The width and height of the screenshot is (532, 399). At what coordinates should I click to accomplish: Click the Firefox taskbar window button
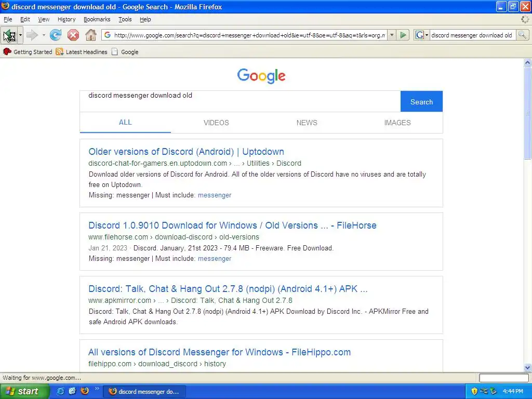144,392
